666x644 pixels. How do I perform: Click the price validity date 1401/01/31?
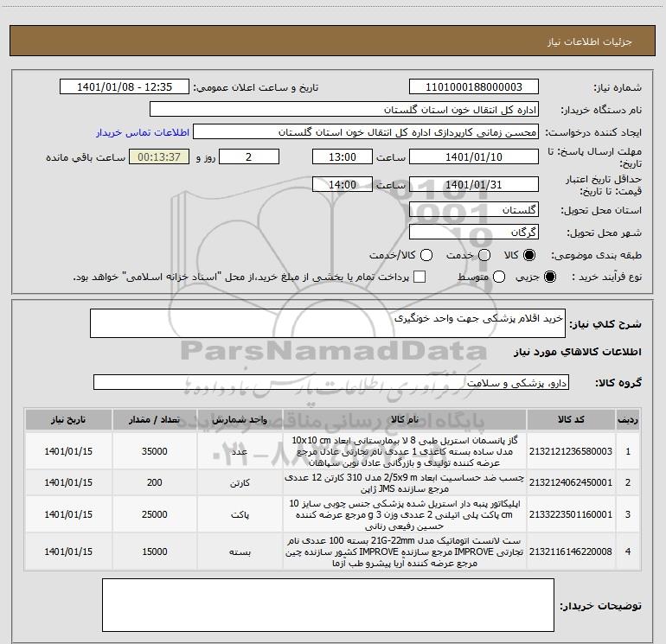474,185
